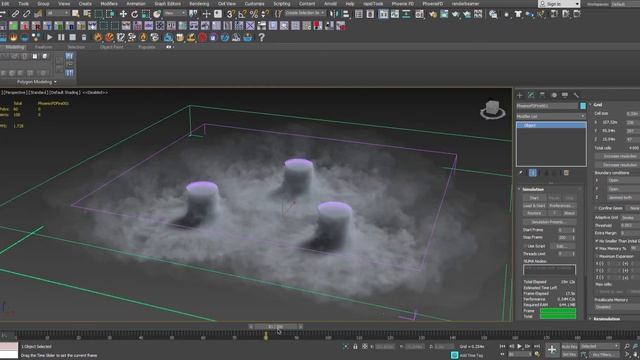This screenshot has height=360, width=640.
Task: Click the Phoenix FD help question mark icon
Action: point(262,38)
